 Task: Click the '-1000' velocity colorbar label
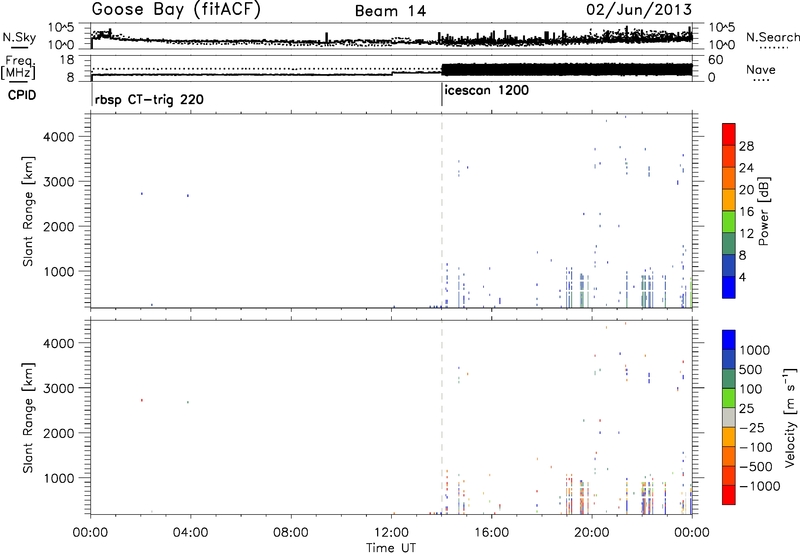click(760, 486)
